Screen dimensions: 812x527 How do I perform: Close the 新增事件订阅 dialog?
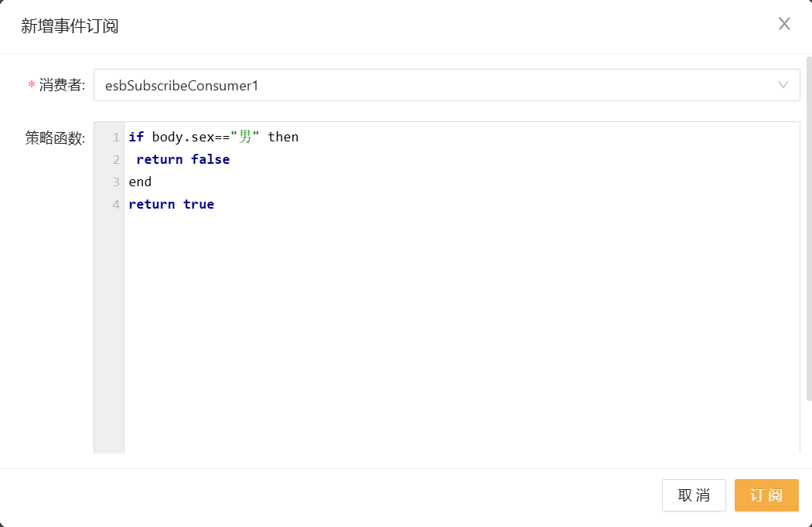coord(784,24)
